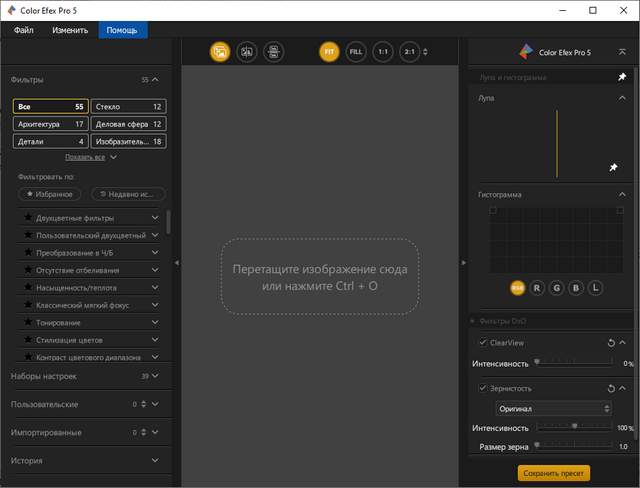The width and height of the screenshot is (640, 488).
Task: Uncheck the Зернистость checkbox
Action: click(x=482, y=388)
